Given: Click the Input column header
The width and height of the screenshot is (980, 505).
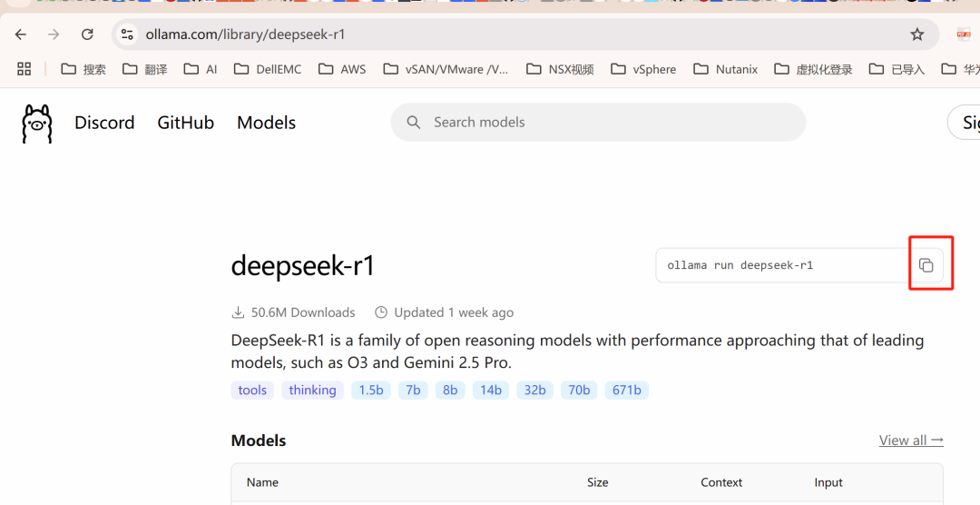Looking at the screenshot, I should [828, 482].
